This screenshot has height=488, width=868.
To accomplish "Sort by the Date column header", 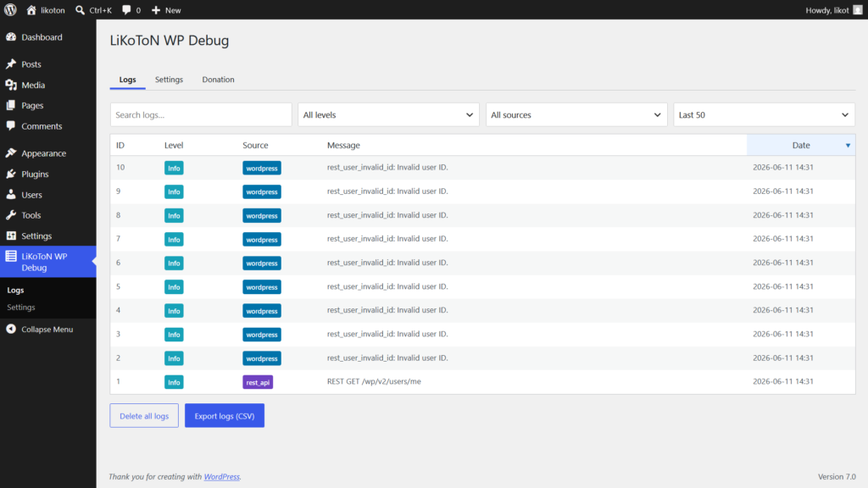I will pos(800,145).
